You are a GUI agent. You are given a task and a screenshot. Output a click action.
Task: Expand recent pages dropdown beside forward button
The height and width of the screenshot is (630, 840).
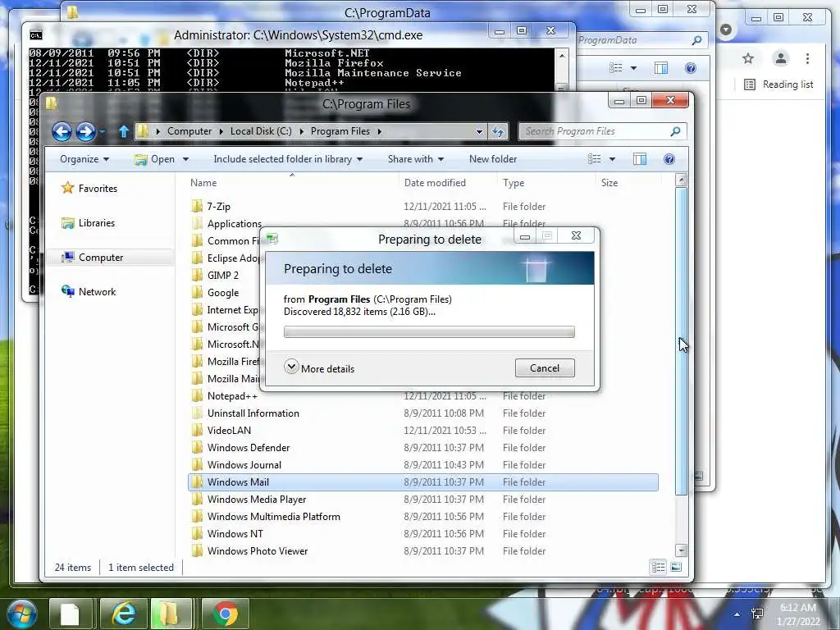pos(102,131)
